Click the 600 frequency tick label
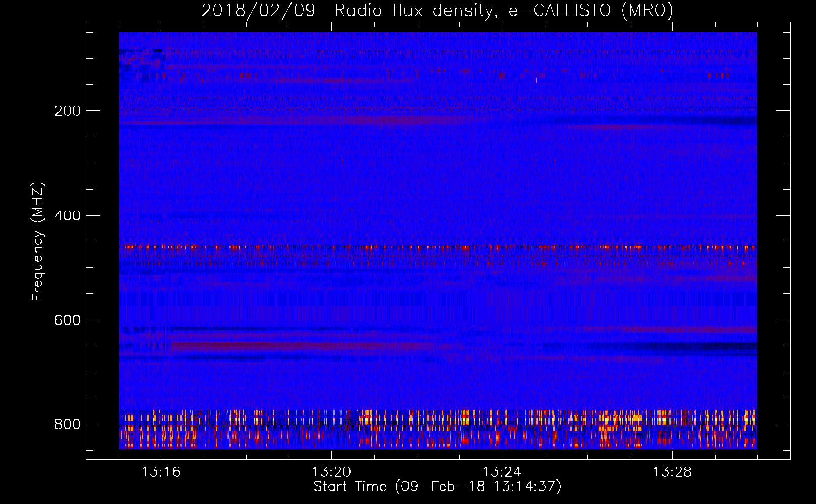The height and width of the screenshot is (504, 816). pyautogui.click(x=67, y=321)
